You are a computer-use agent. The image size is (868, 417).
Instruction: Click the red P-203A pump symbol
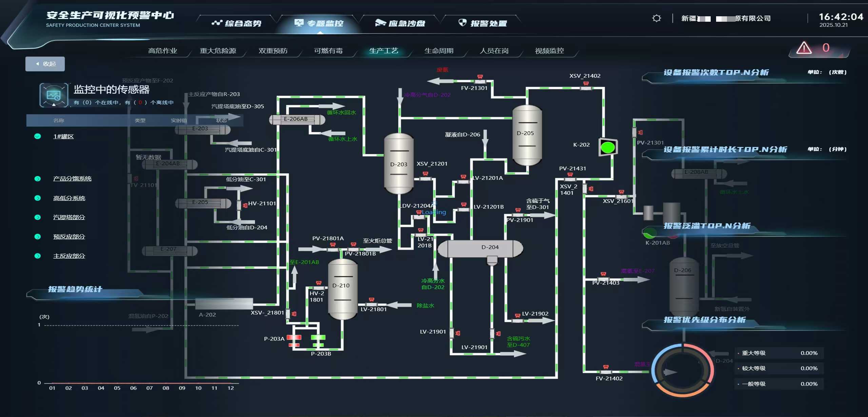point(294,338)
